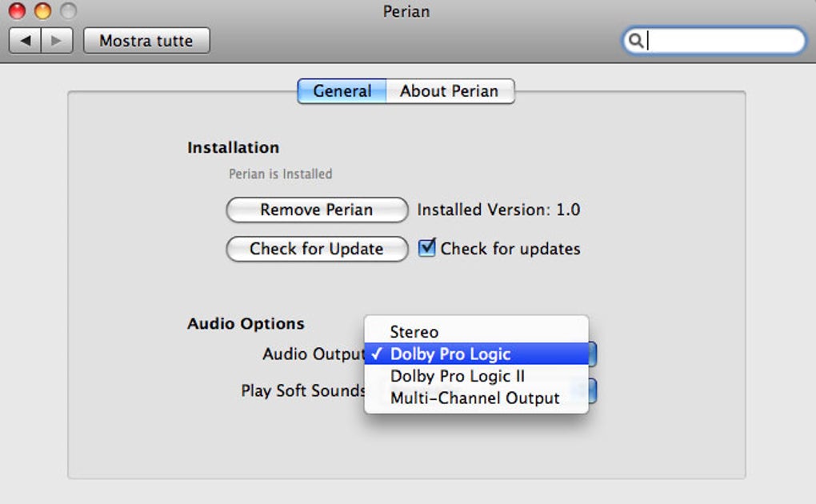
Task: Close the Perian preferences window
Action: [x=17, y=12]
